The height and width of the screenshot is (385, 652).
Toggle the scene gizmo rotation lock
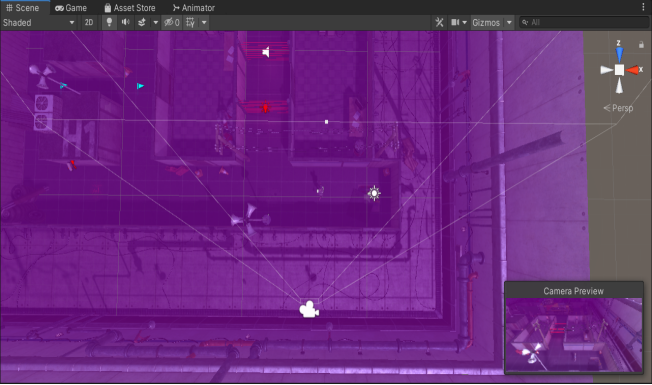click(641, 44)
